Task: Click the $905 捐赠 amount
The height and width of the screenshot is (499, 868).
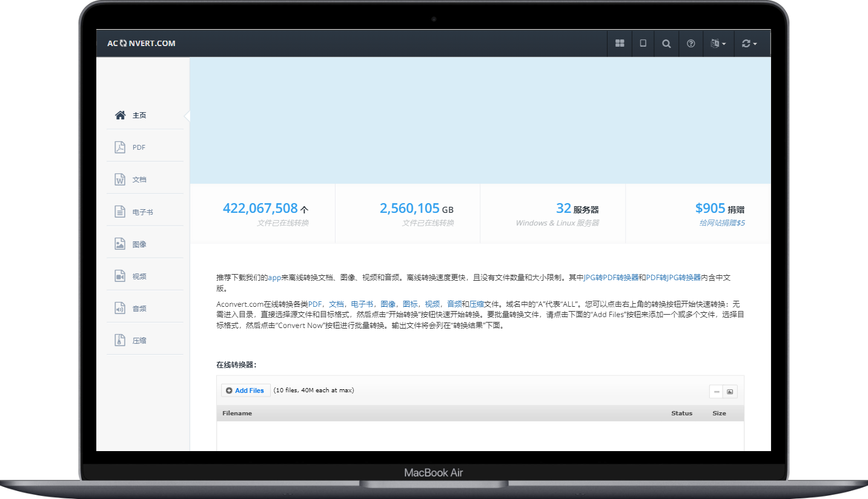Action: click(720, 209)
